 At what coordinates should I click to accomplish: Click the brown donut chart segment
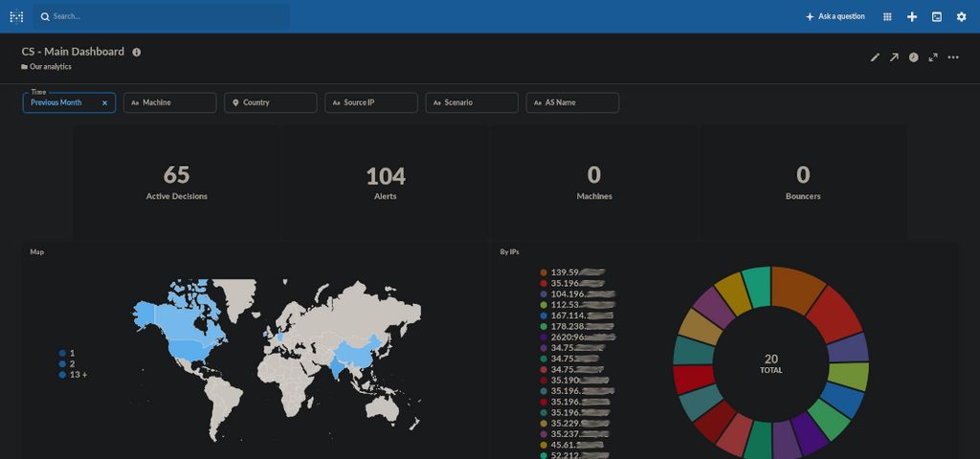tap(797, 288)
